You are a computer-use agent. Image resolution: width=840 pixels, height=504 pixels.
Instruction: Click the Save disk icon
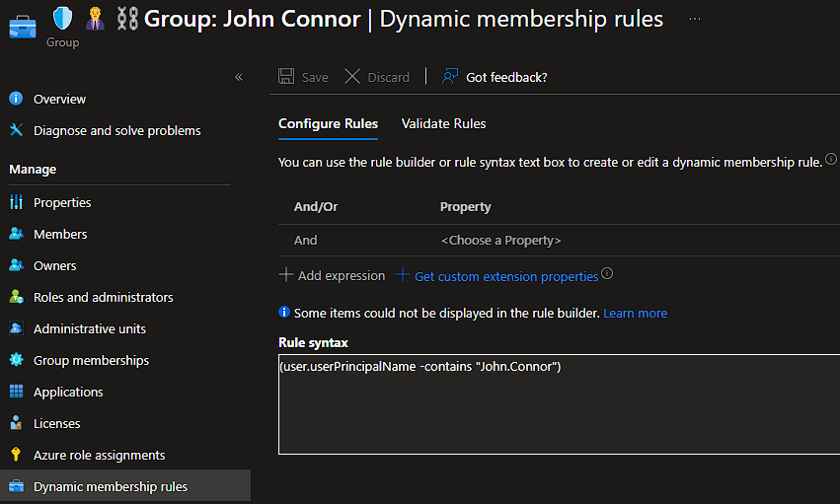(286, 77)
